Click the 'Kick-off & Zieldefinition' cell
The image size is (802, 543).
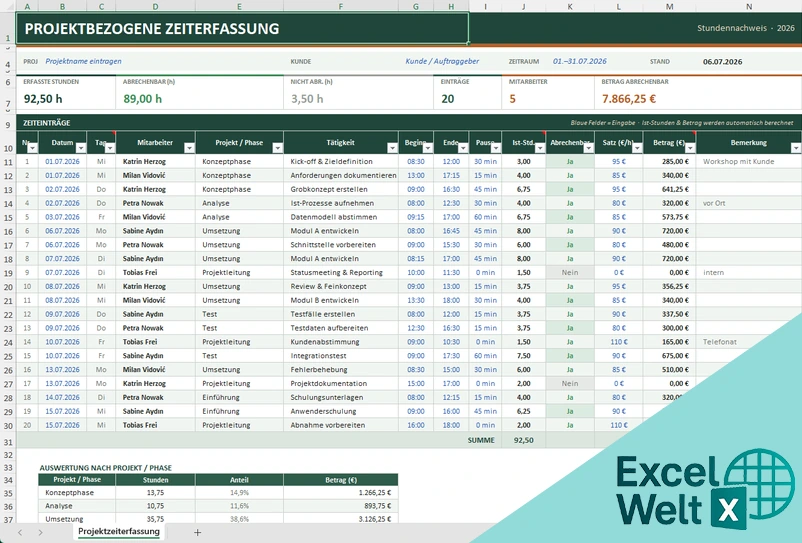341,162
